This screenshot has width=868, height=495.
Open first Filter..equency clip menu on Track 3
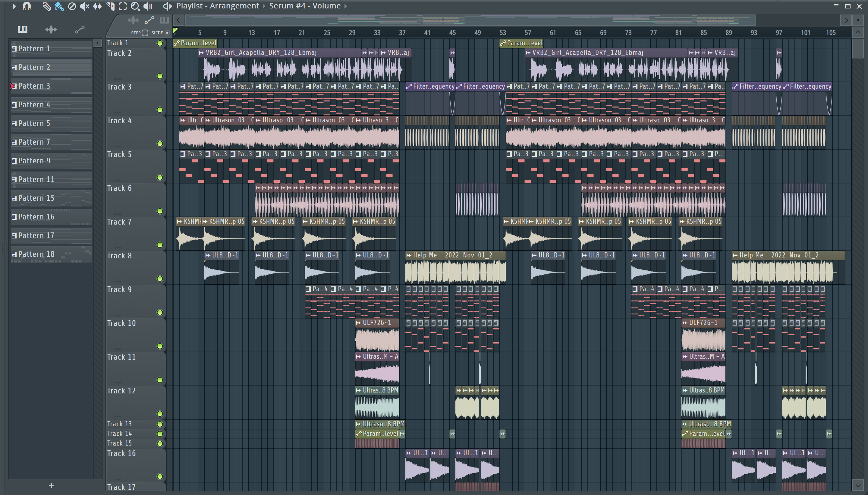409,87
